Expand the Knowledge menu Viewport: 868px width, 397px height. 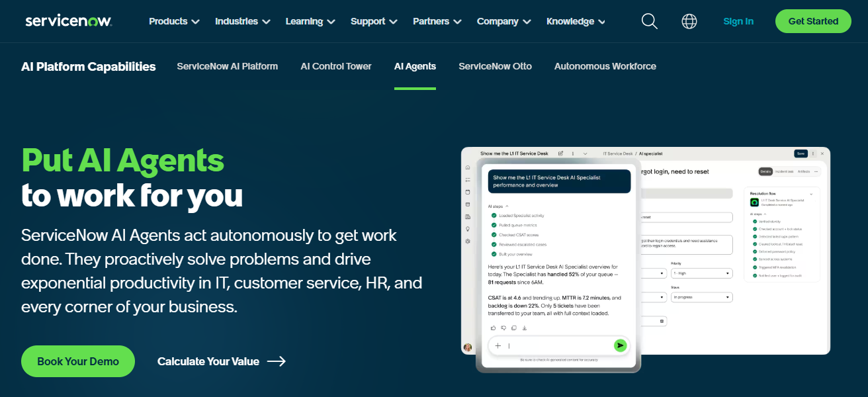576,21
